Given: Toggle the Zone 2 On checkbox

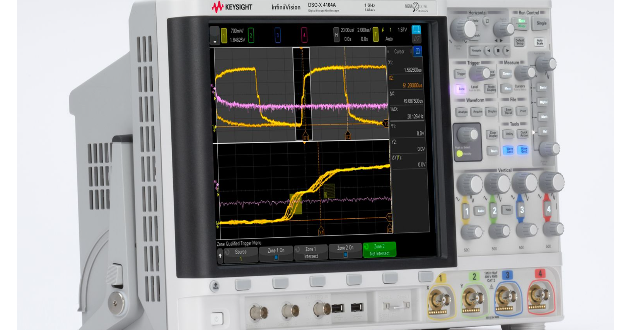Looking at the screenshot, I should (345, 254).
